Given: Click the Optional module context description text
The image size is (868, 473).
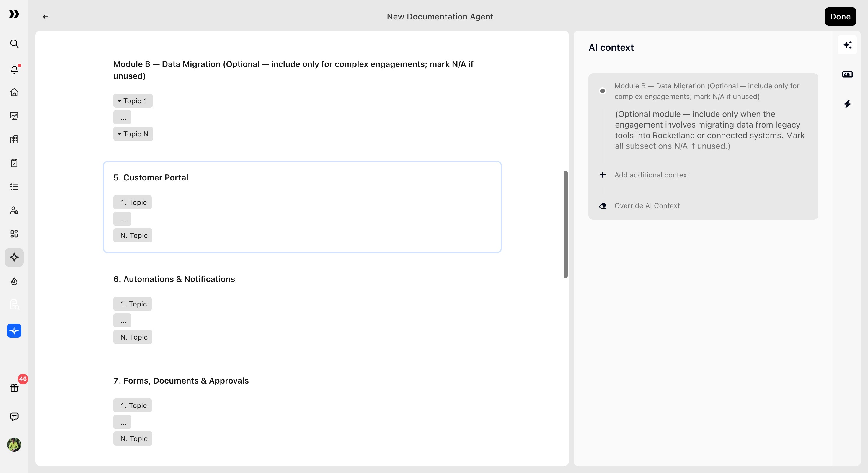Looking at the screenshot, I should (x=710, y=130).
